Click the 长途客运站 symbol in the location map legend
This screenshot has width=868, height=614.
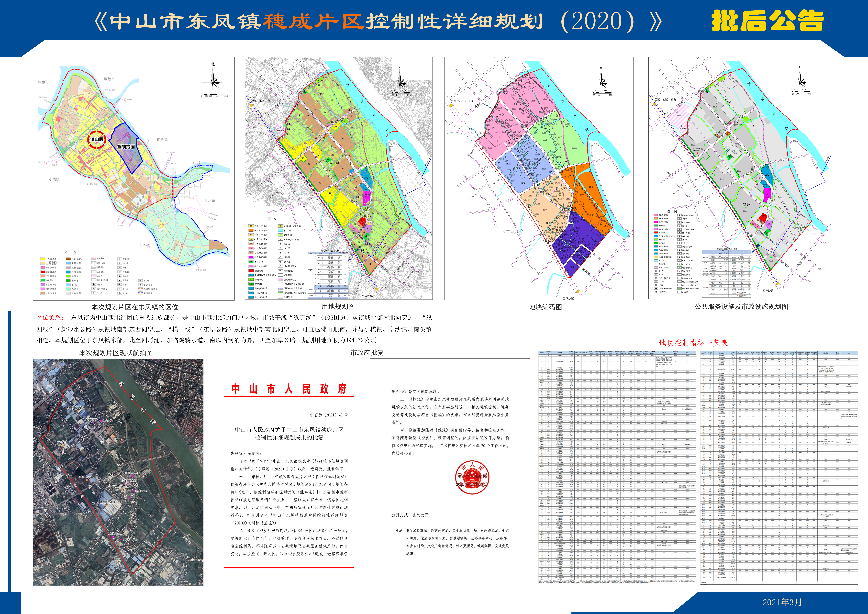click(x=141, y=285)
